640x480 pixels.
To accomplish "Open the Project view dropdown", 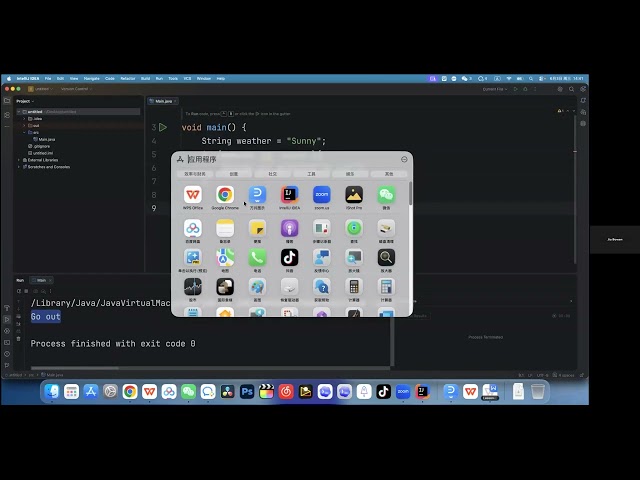I will coord(25,101).
